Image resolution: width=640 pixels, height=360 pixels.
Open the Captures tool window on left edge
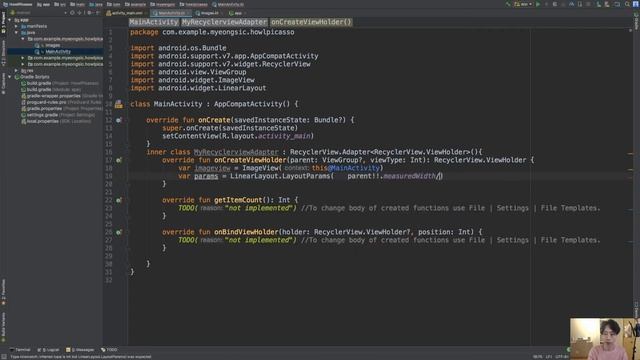3,84
